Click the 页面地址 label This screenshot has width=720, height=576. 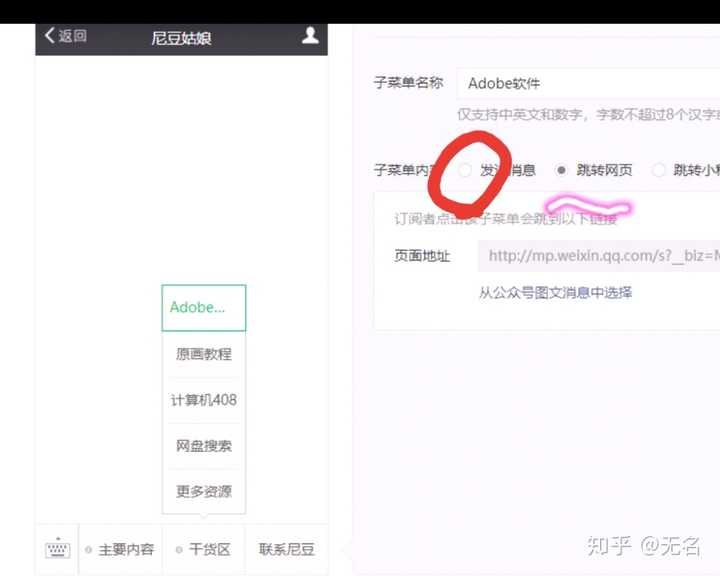(x=422, y=255)
